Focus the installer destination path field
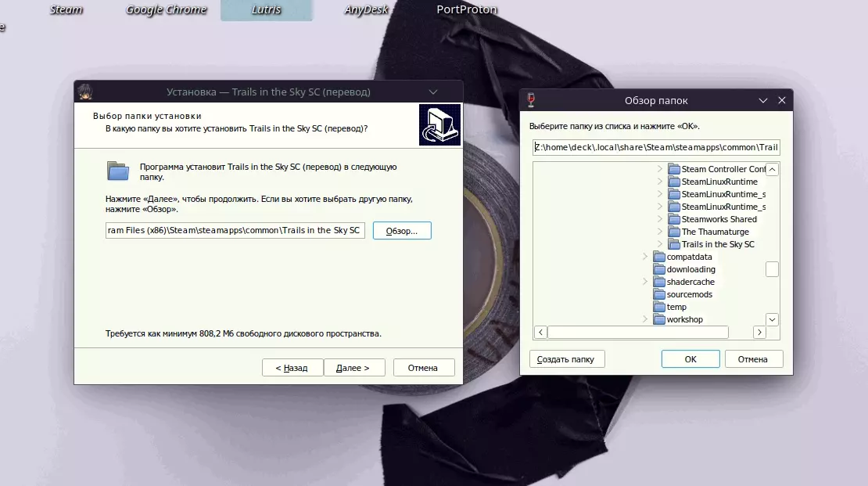The height and width of the screenshot is (486, 868). [x=235, y=230]
